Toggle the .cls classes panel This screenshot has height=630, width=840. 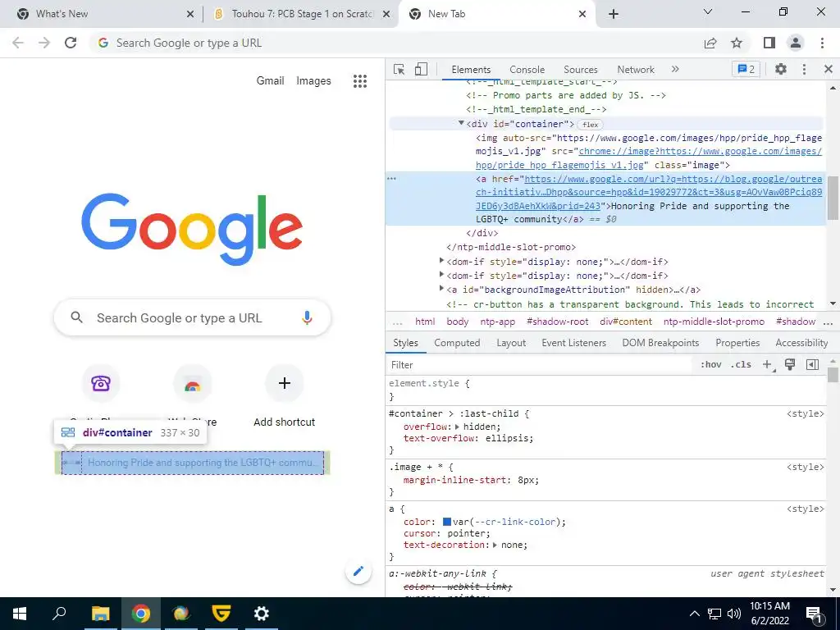click(x=741, y=364)
